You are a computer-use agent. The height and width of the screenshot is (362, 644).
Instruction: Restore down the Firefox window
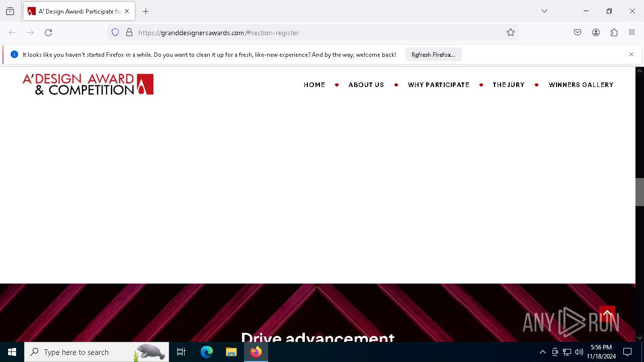point(609,11)
